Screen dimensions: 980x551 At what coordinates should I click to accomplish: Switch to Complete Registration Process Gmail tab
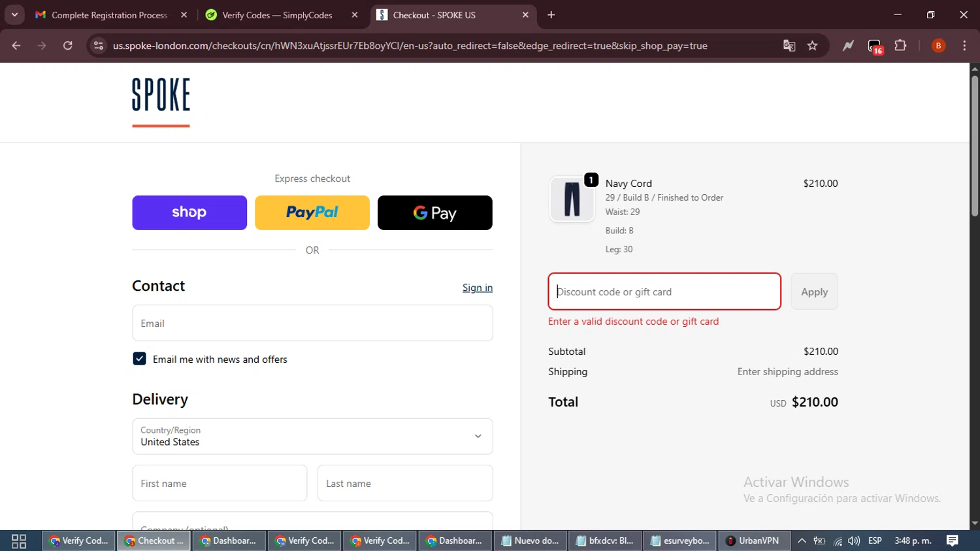[109, 15]
